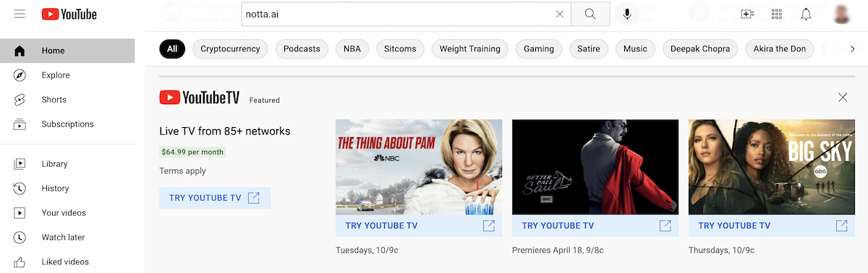Click the $64.99 per month badge

(x=192, y=152)
